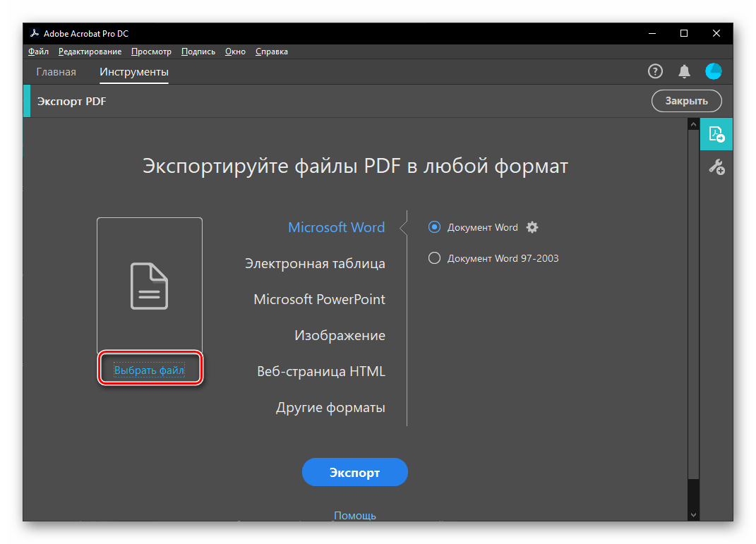Open the Help question mark icon
Image resolution: width=756 pixels, height=544 pixels.
[655, 71]
